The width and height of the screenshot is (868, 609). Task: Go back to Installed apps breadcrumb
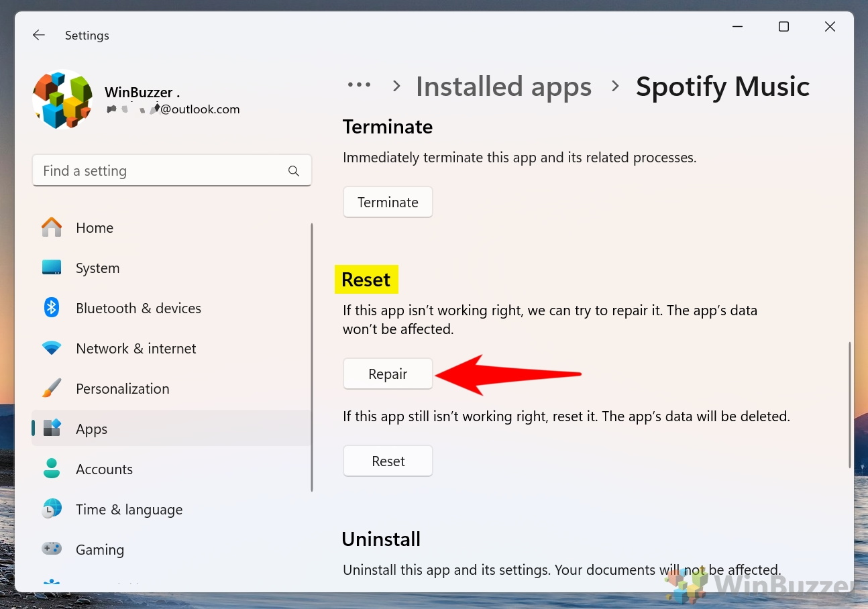pos(504,87)
